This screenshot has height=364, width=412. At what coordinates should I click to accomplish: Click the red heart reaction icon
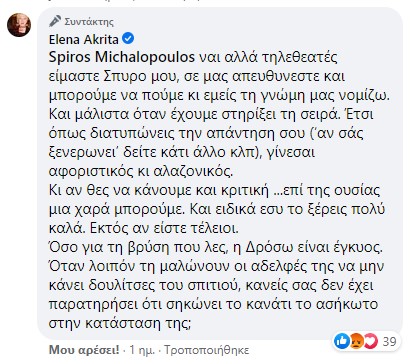point(370,341)
